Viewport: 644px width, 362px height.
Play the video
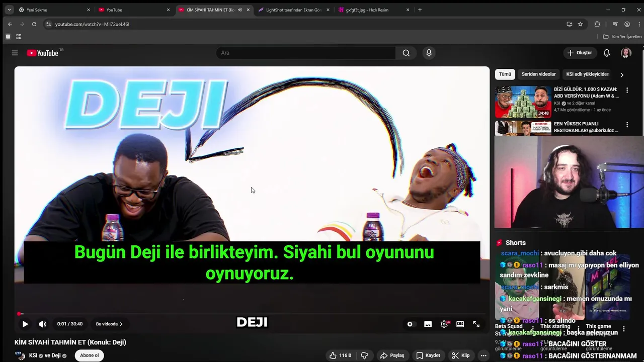[25, 324]
